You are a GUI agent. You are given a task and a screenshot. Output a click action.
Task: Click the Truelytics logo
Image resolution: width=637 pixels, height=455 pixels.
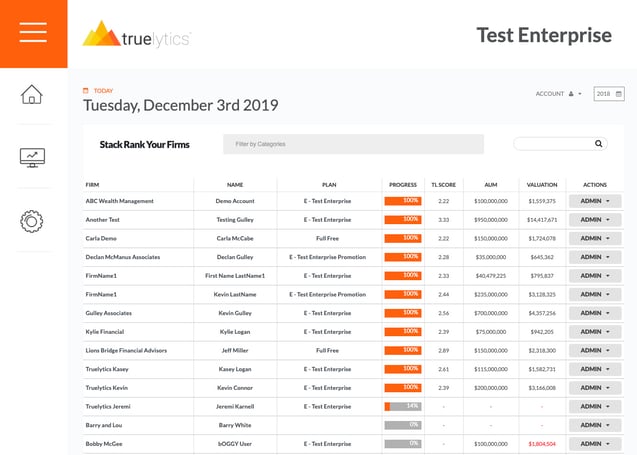[136, 34]
